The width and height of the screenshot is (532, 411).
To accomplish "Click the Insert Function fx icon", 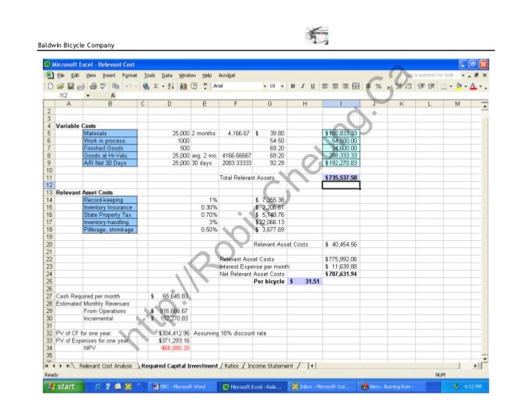I will [113, 96].
